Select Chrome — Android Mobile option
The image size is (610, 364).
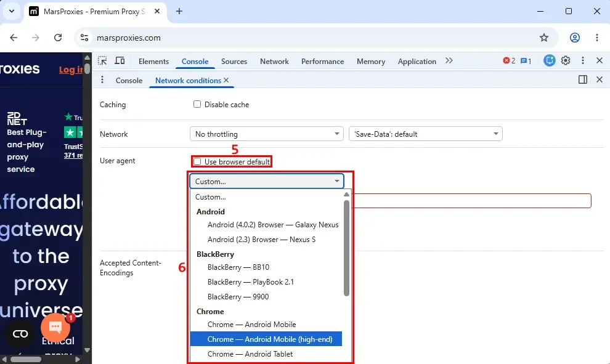(266, 325)
